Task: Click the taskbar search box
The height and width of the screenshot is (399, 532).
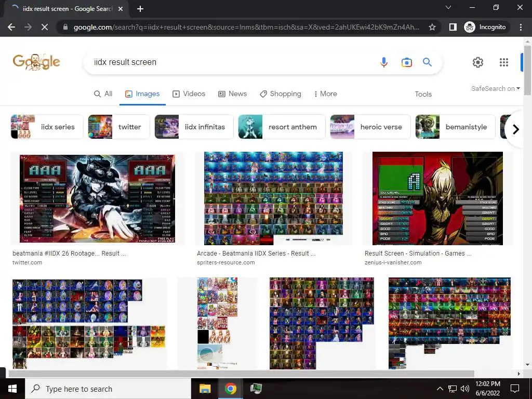Action: tap(108, 389)
